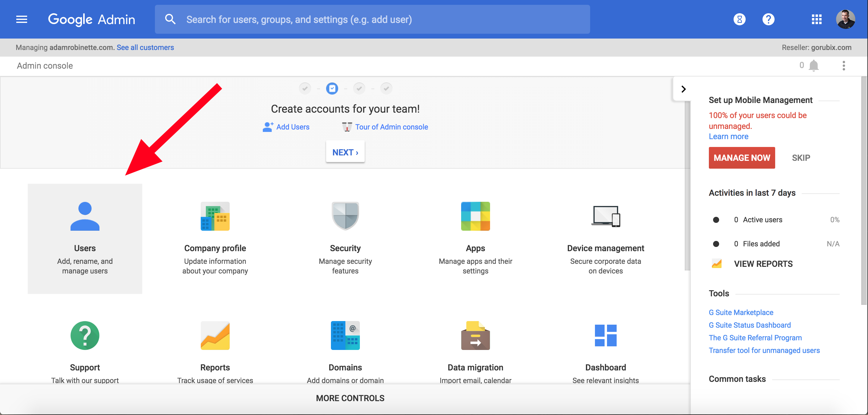Click the Add Users link

point(292,127)
